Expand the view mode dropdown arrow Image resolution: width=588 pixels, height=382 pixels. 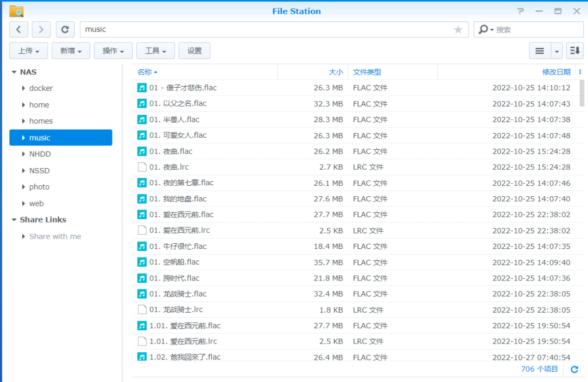pos(557,51)
